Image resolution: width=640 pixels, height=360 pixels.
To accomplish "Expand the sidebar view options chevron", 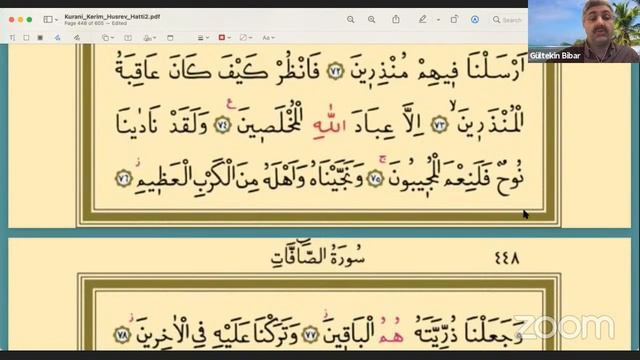I will (x=56, y=20).
